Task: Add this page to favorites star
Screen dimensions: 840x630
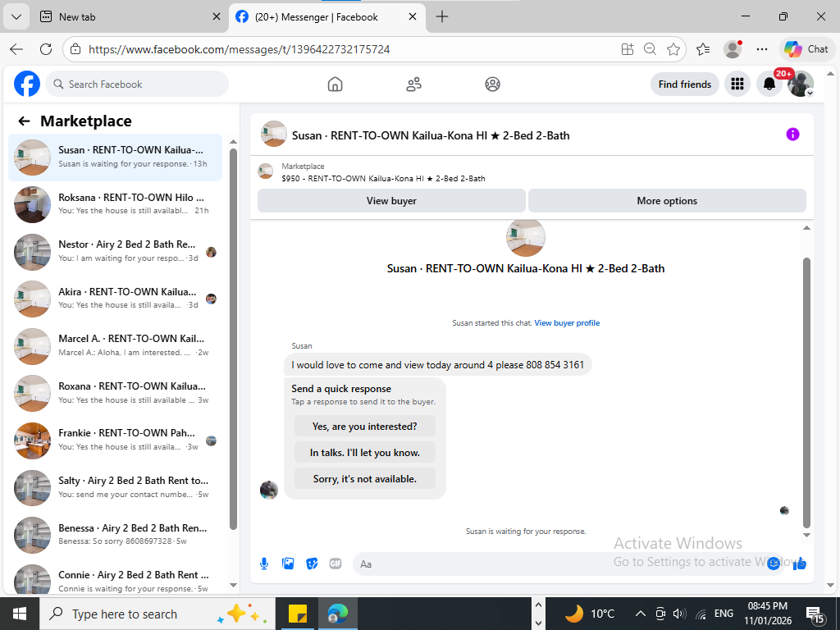Action: coord(673,49)
